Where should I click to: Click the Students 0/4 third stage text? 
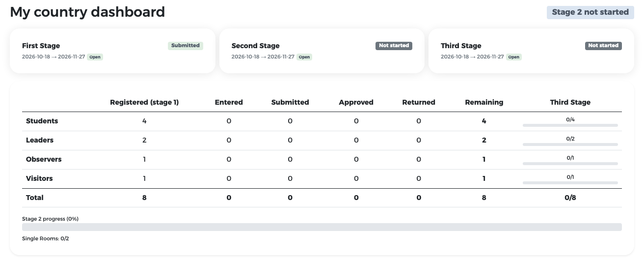[570, 119]
